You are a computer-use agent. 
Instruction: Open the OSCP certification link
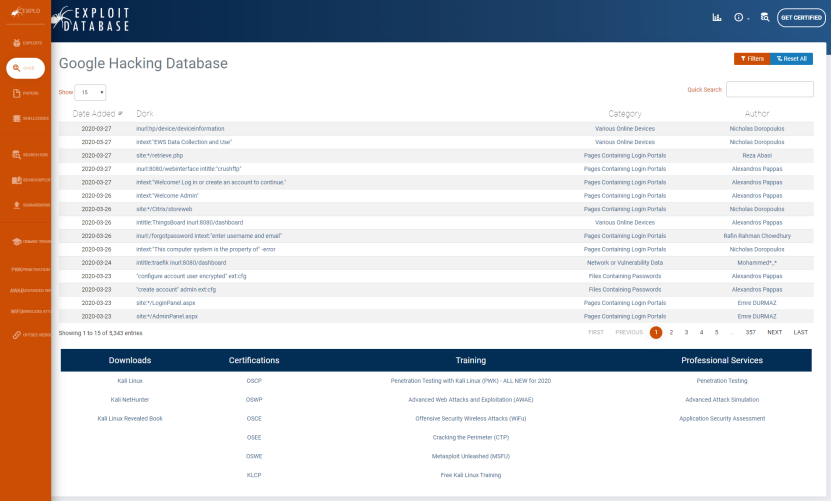(x=254, y=381)
